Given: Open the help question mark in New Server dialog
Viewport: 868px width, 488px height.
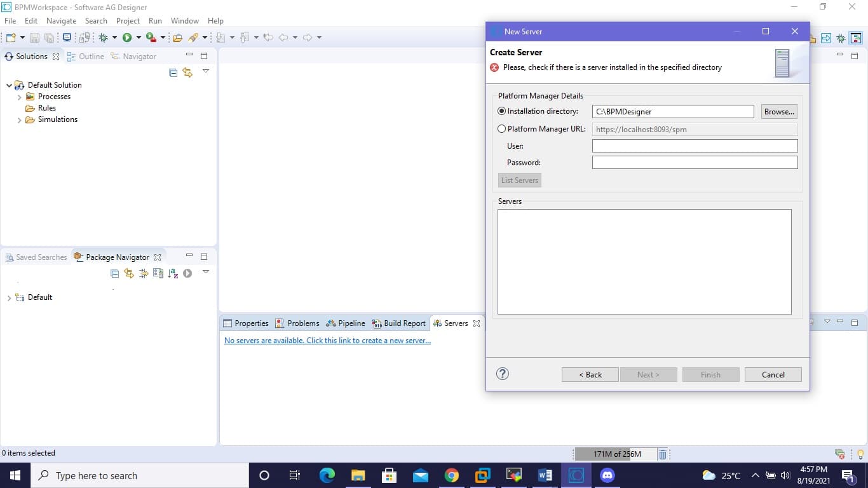Looking at the screenshot, I should 502,374.
